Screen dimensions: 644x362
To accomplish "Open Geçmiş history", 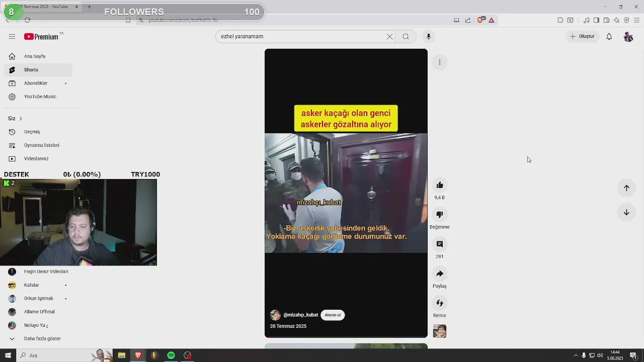I will click(x=38, y=132).
